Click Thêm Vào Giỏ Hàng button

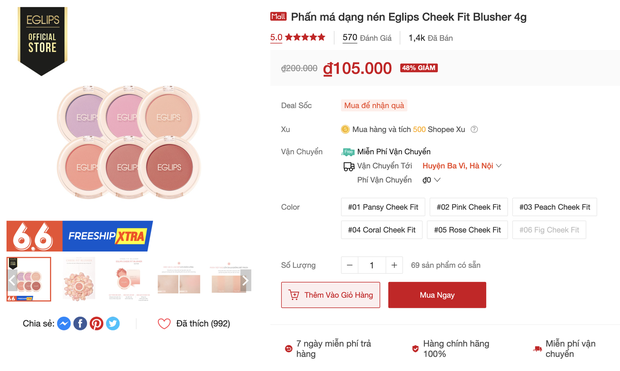pyautogui.click(x=331, y=295)
